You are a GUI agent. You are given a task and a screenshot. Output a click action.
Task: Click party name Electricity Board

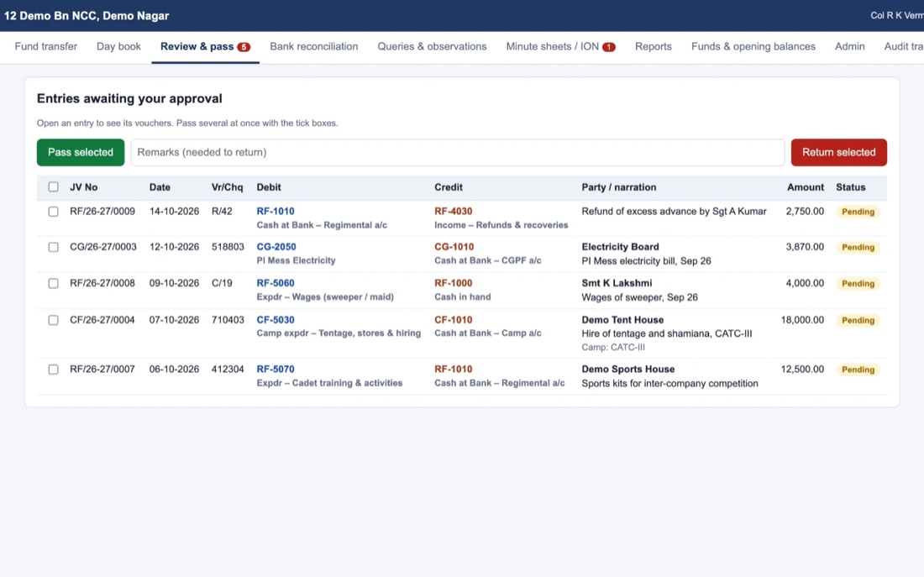click(x=620, y=246)
